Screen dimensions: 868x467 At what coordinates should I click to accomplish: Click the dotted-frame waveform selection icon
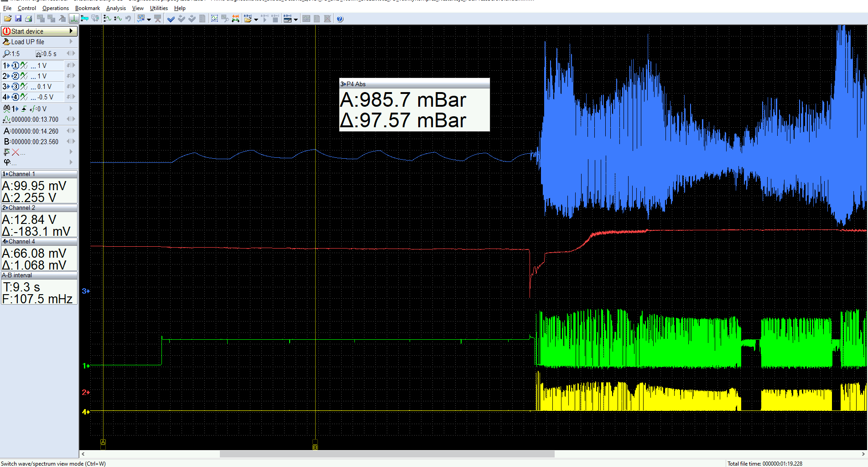[x=215, y=19]
